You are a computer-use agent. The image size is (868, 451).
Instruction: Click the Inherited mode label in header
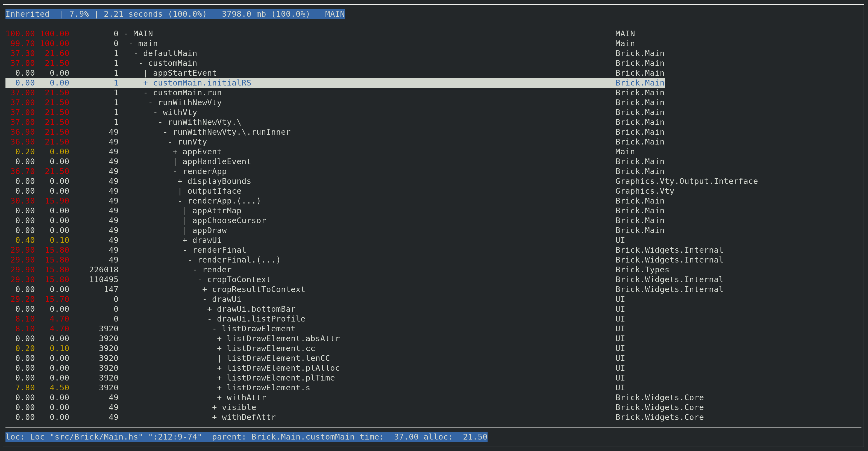tap(27, 14)
